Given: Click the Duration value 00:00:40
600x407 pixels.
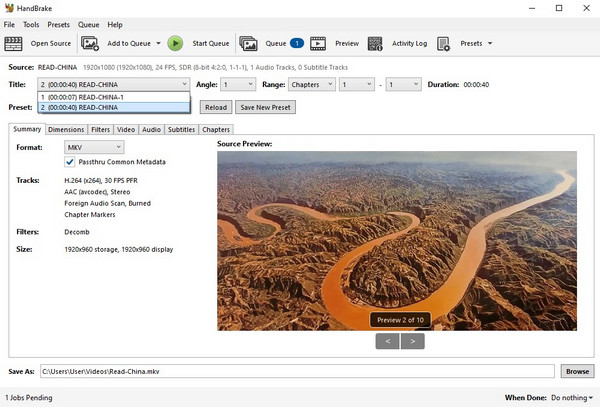Looking at the screenshot, I should point(476,85).
